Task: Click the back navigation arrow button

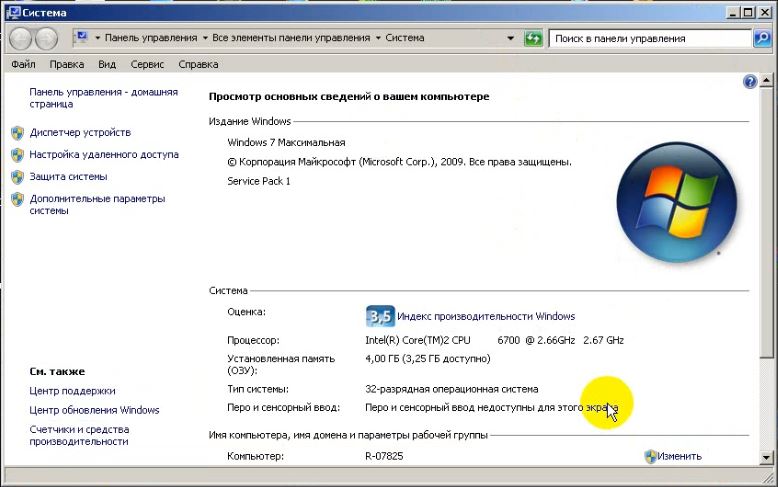Action: [22, 39]
